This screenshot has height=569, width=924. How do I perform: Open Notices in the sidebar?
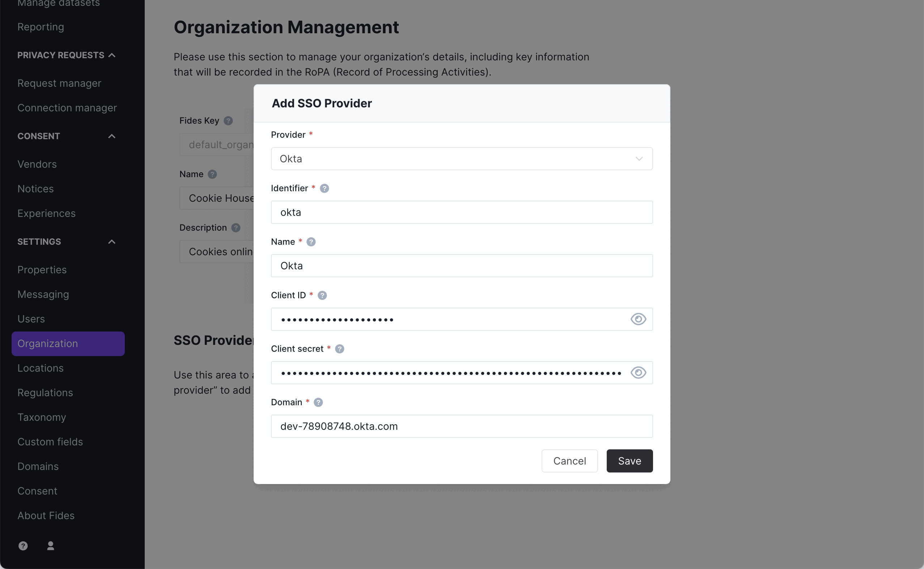(x=35, y=189)
